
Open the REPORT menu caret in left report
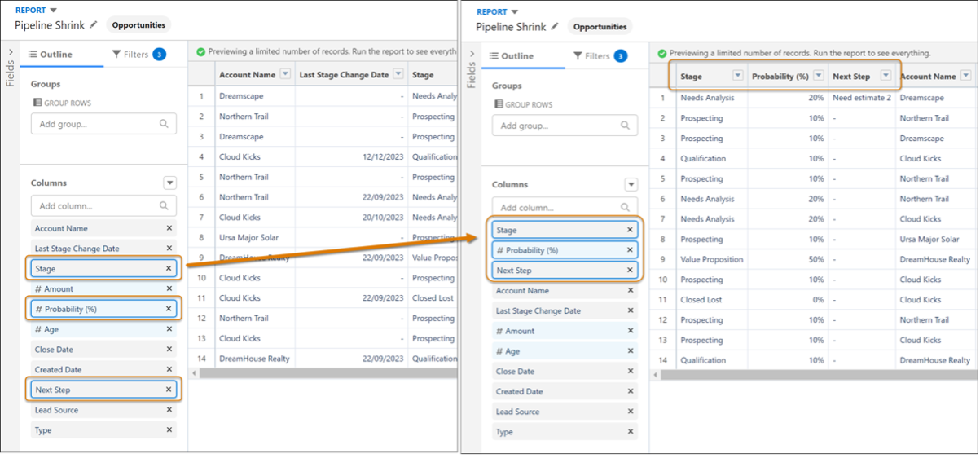click(54, 11)
